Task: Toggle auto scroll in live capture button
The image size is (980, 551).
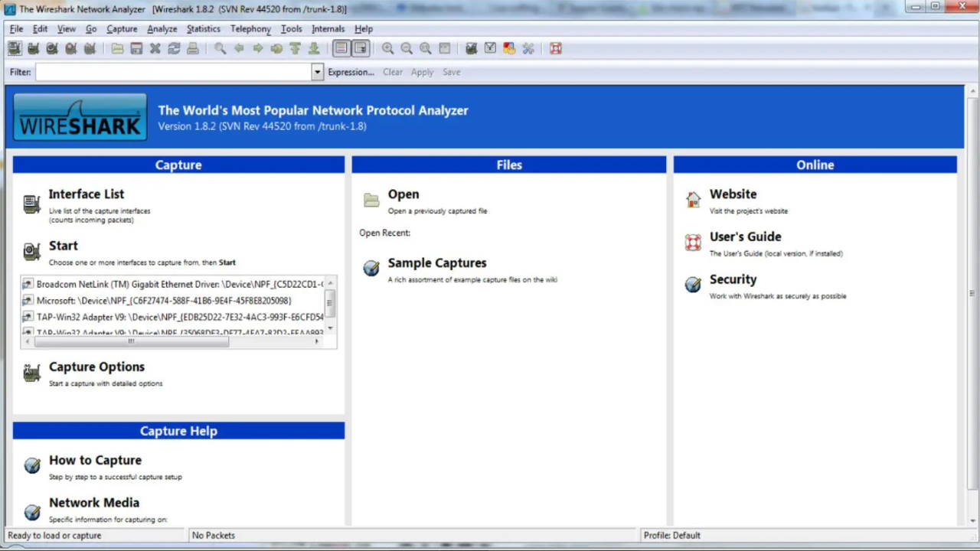Action: pyautogui.click(x=361, y=48)
